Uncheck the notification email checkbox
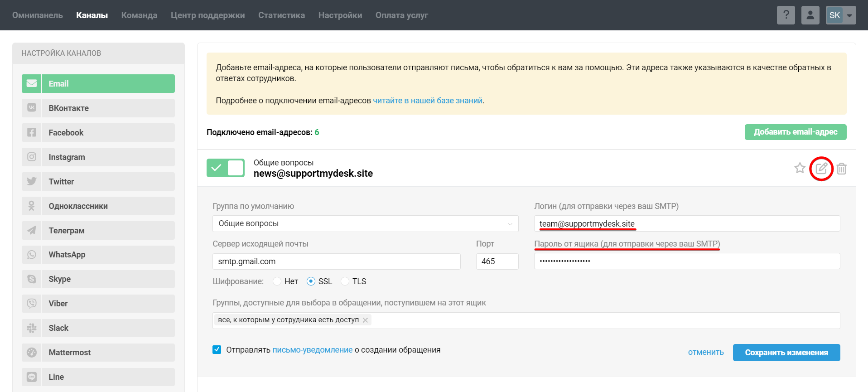Image resolution: width=868 pixels, height=392 pixels. point(217,350)
